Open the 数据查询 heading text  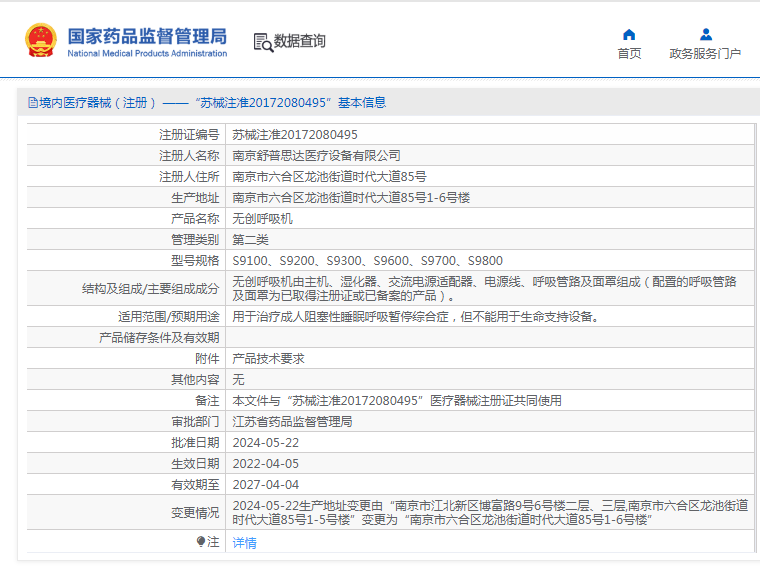click(x=300, y=42)
